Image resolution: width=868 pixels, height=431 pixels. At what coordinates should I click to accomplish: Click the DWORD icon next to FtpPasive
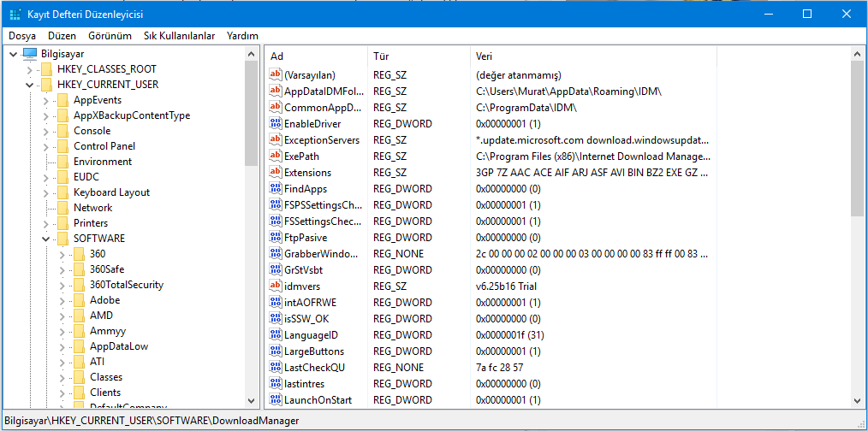coord(275,238)
